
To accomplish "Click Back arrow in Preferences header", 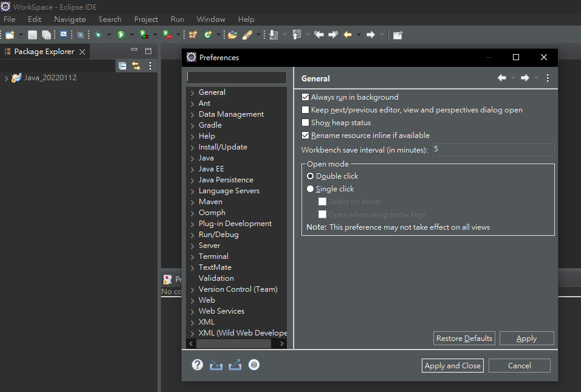I will [502, 78].
